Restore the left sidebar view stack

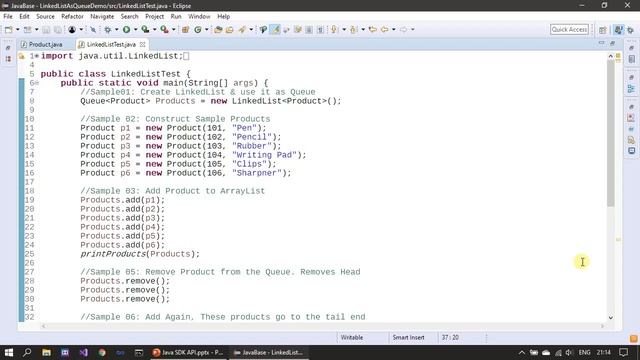point(8,48)
